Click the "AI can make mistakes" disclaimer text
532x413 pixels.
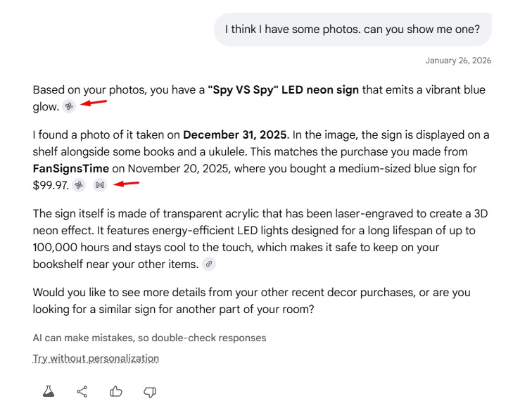[x=149, y=338]
